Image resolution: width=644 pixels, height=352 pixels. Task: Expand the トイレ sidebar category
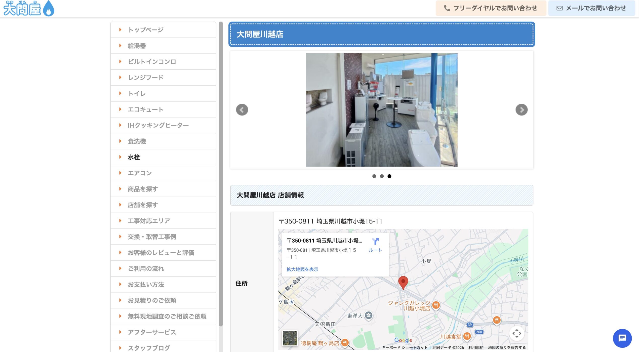(x=137, y=94)
